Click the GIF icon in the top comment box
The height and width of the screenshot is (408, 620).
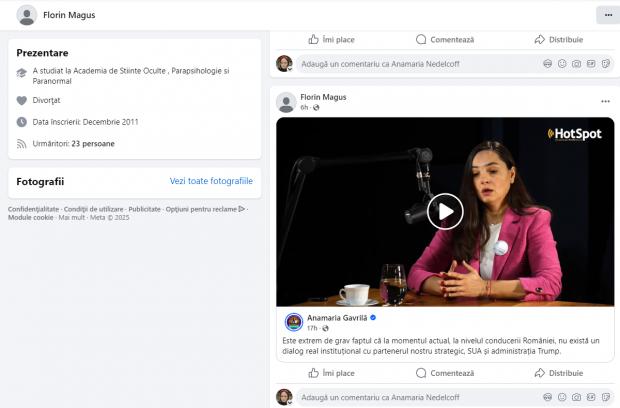coord(592,63)
